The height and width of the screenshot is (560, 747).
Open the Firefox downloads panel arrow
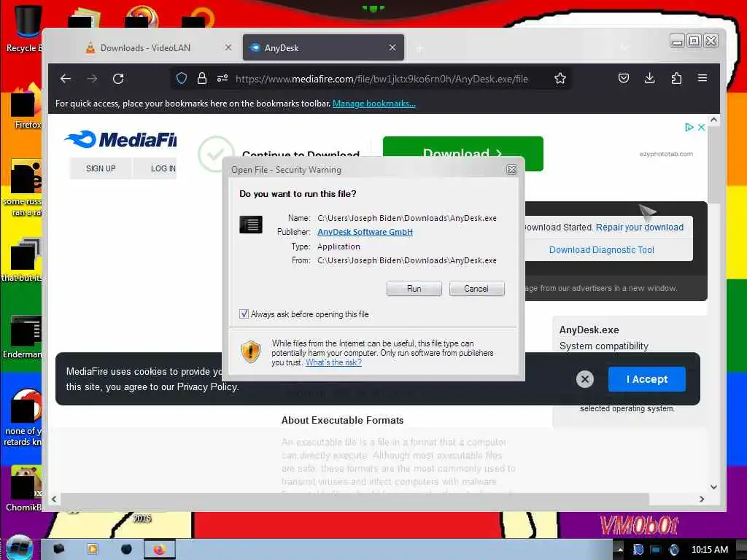tap(649, 79)
